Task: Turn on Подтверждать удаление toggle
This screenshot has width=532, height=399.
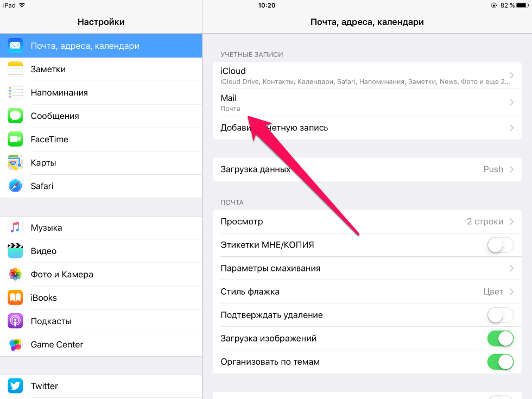Action: click(501, 315)
